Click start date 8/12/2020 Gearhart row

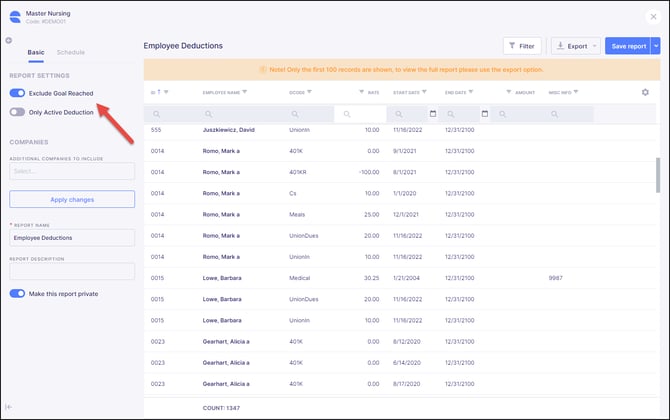pos(407,342)
